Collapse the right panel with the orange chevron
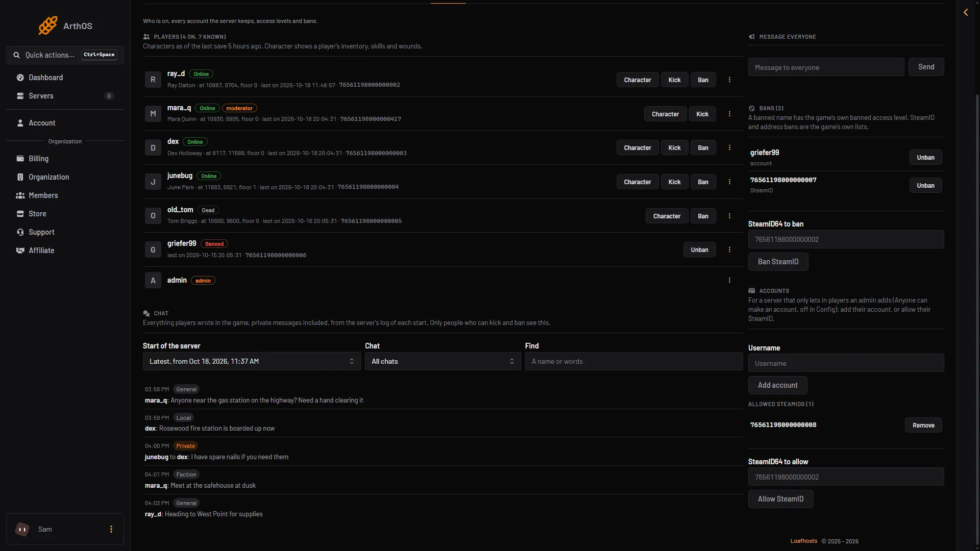Viewport: 980px width, 551px height. point(966,12)
